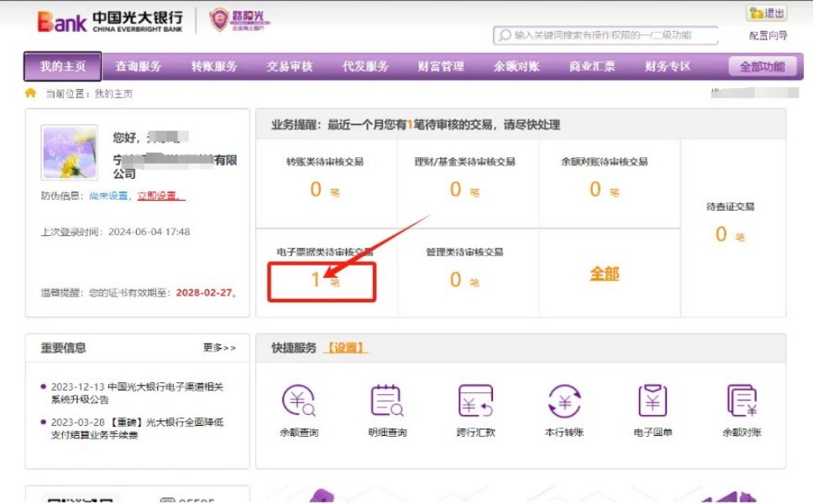Click the 立即设置 link
Image resolution: width=813 pixels, height=504 pixels.
pyautogui.click(x=160, y=196)
